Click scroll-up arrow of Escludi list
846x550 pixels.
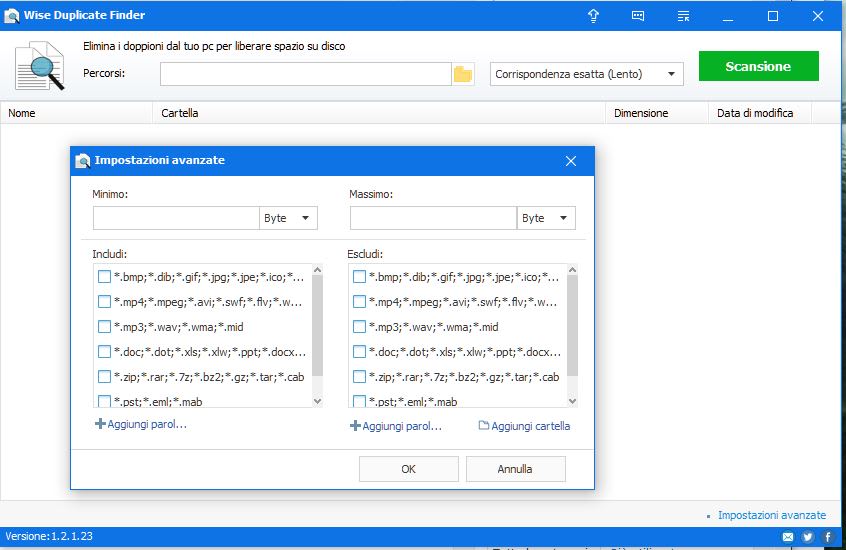click(x=572, y=270)
